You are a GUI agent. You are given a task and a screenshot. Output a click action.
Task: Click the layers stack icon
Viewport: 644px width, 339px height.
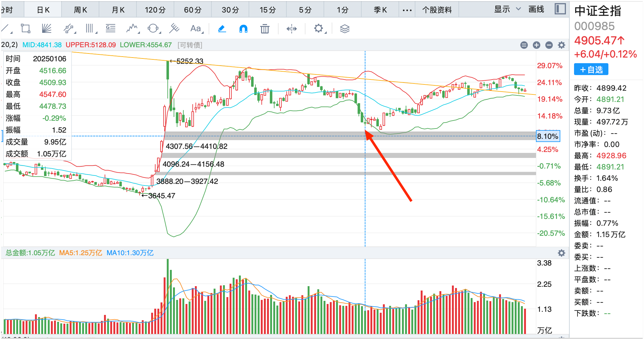(x=344, y=29)
